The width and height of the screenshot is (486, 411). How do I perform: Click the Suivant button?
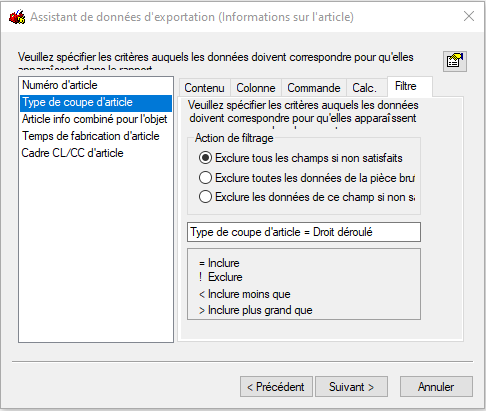click(351, 387)
